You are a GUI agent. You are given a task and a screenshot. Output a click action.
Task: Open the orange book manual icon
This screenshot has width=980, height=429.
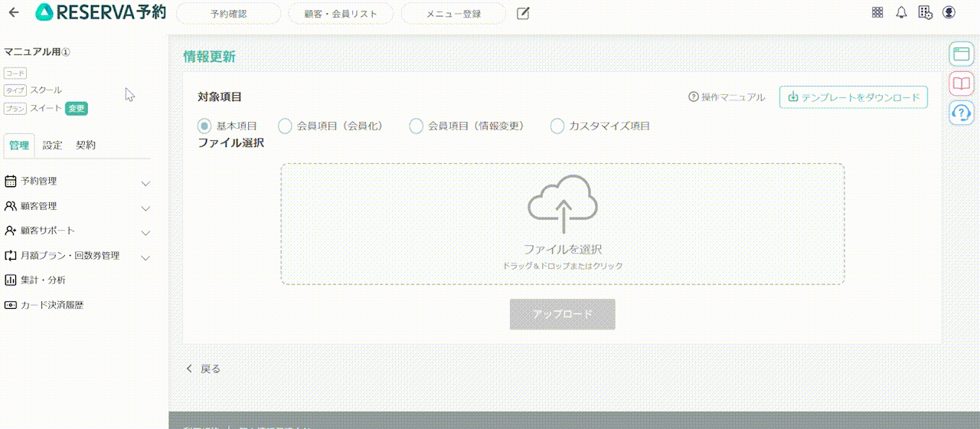(962, 83)
